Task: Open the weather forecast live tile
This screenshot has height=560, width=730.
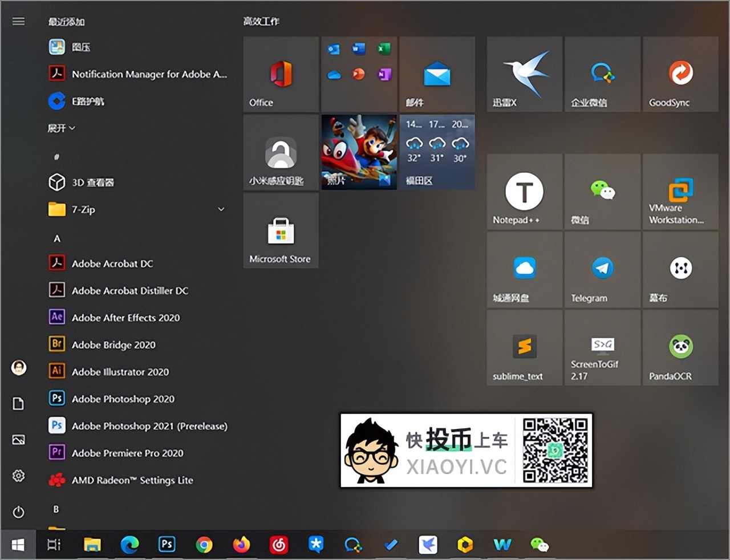Action: [437, 152]
